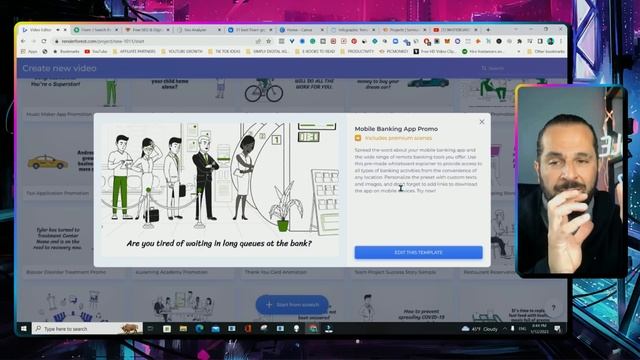The width and height of the screenshot is (640, 360).
Task: Click the taskbar clock and date
Action: tap(539, 329)
